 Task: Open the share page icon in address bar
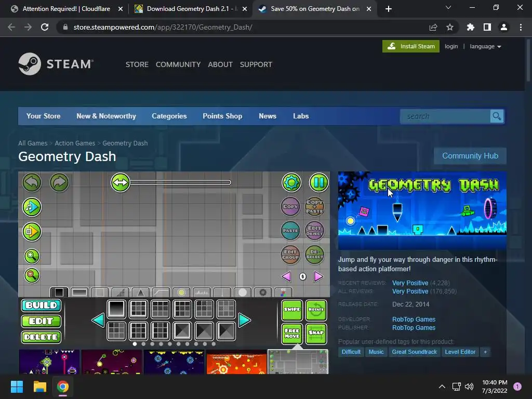433,27
